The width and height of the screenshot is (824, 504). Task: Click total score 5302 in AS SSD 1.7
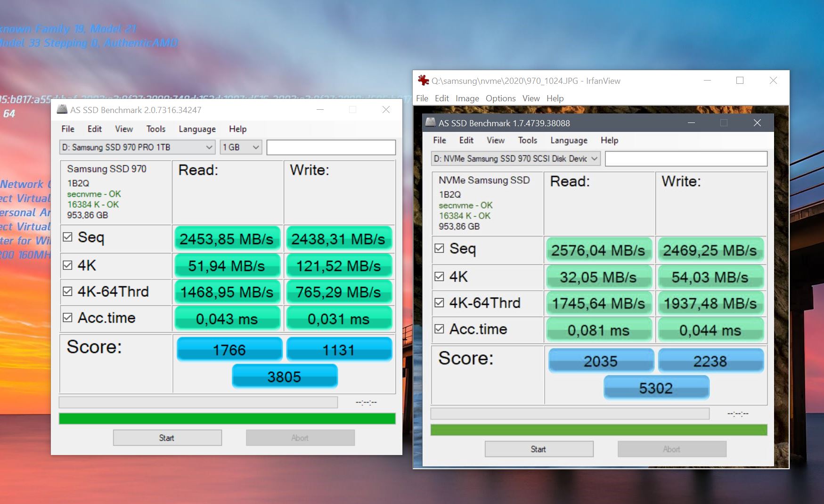656,388
